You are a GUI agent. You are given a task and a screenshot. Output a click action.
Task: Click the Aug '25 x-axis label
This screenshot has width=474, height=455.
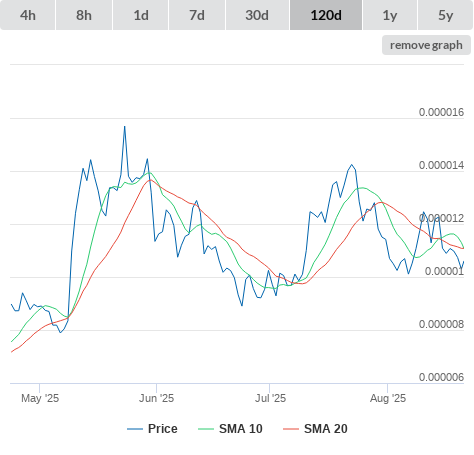pos(388,398)
